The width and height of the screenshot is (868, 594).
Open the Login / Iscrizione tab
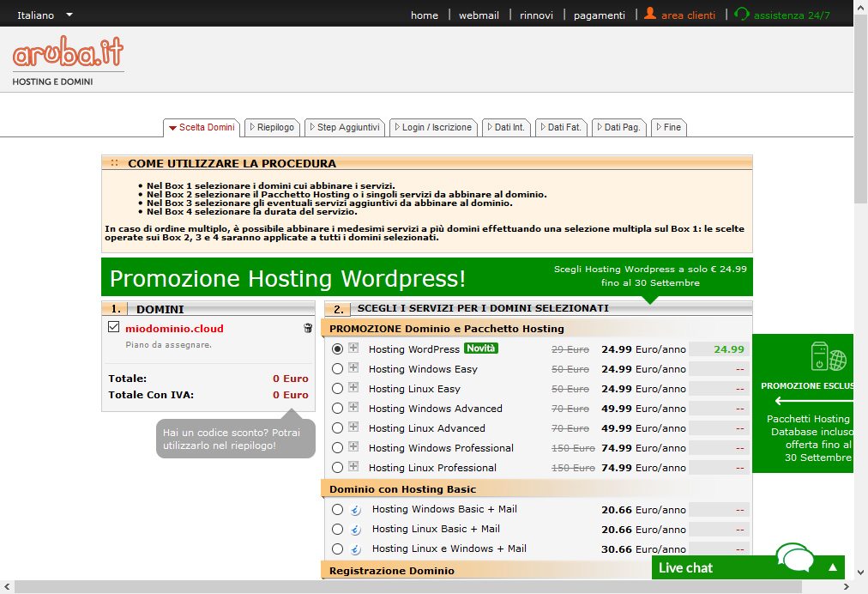(x=431, y=127)
